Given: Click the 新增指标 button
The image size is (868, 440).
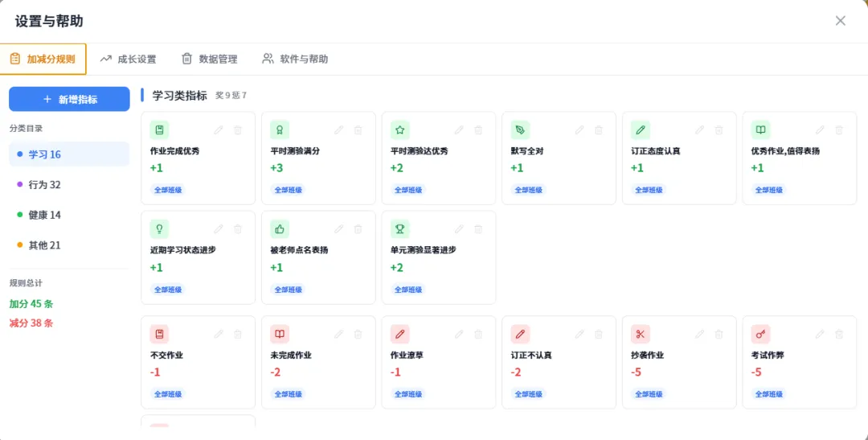Looking at the screenshot, I should (69, 99).
